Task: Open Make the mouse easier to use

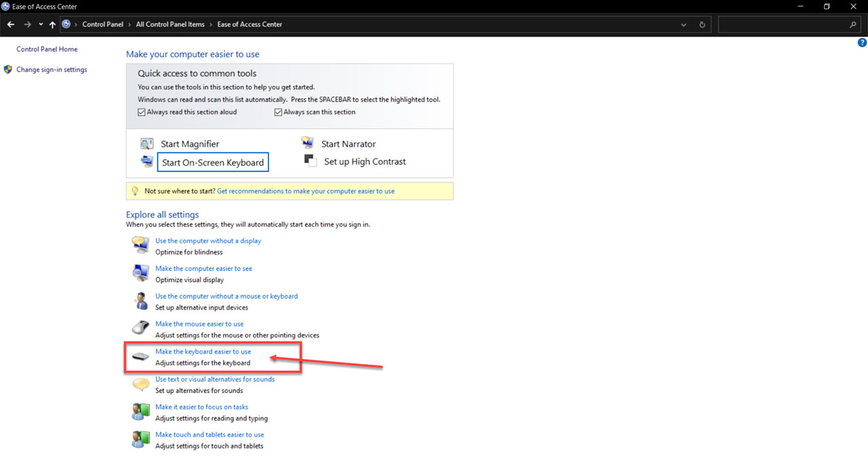Action: 199,325
